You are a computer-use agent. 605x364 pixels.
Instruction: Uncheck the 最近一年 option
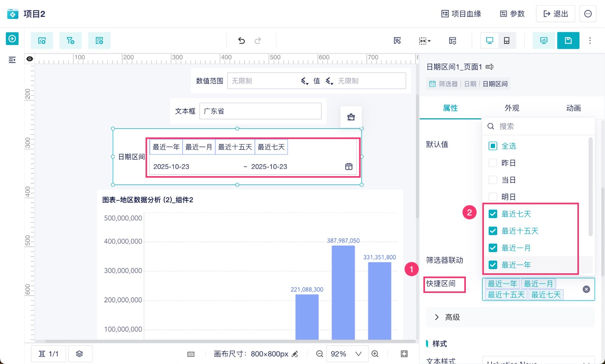(x=493, y=265)
